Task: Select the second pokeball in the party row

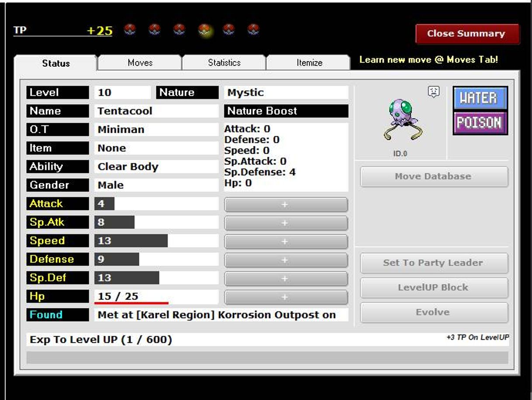Action: coord(155,30)
